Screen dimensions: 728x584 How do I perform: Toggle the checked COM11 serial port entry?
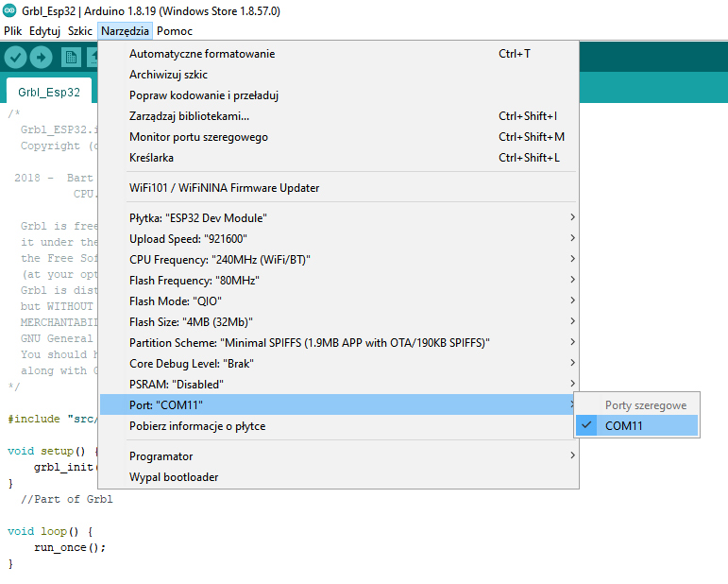coord(637,425)
